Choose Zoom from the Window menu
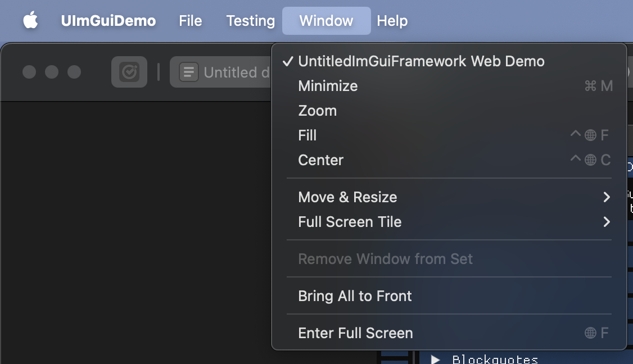The image size is (633, 364). [449, 111]
